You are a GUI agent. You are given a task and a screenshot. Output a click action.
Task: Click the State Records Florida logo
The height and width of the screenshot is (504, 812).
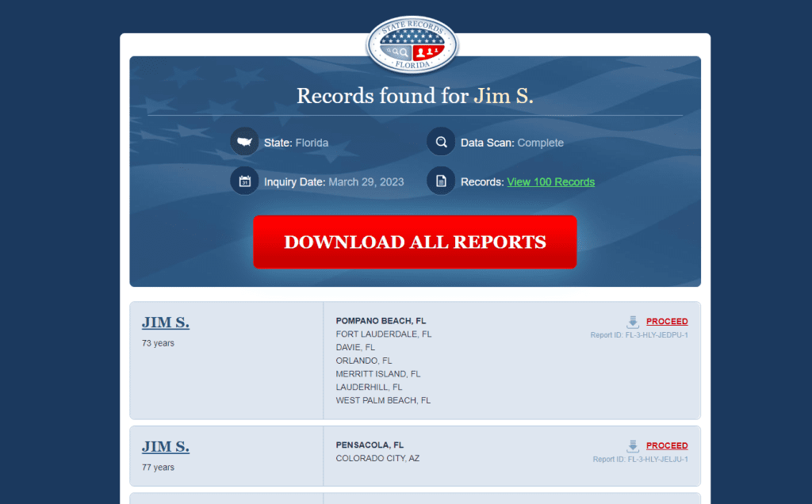pos(412,45)
